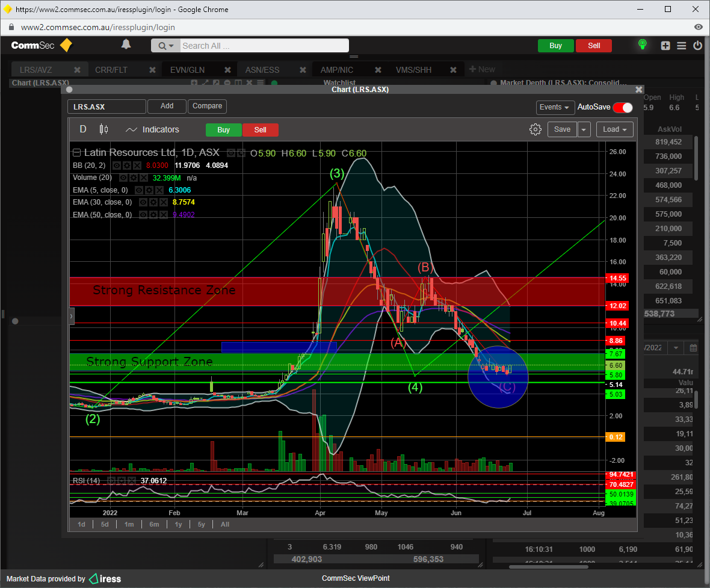Remove the EMA (50, close, 0) indicator
The width and height of the screenshot is (710, 588).
[x=164, y=215]
